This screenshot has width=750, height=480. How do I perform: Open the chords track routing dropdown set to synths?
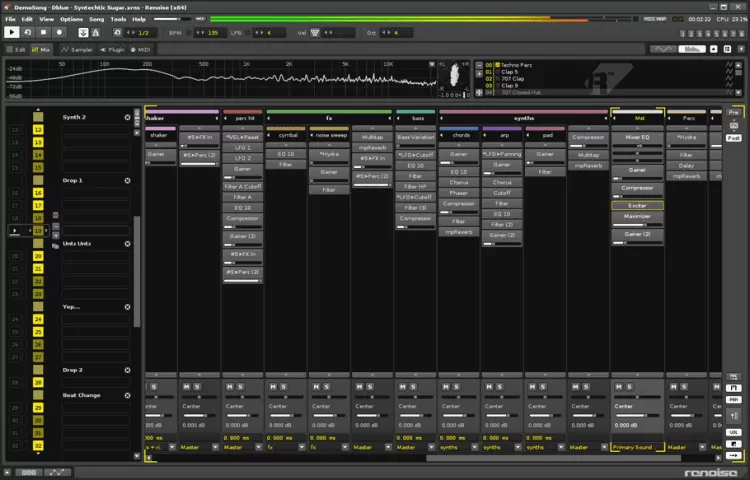pyautogui.click(x=459, y=447)
